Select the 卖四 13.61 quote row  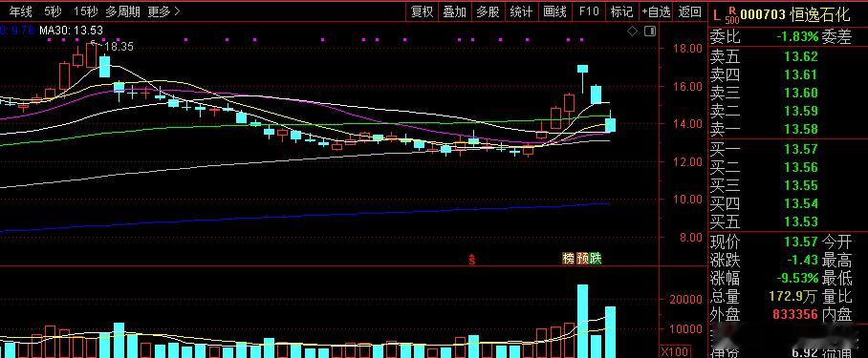[x=764, y=74]
